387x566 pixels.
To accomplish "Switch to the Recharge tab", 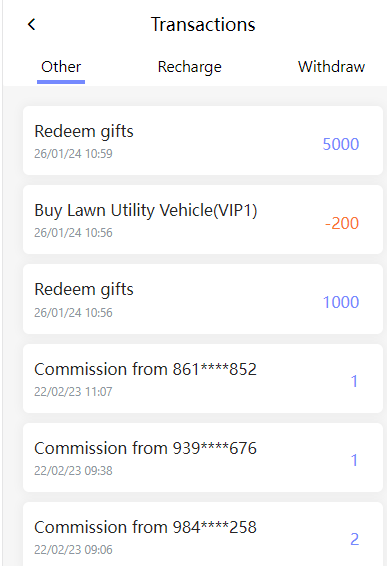I will click(x=190, y=67).
